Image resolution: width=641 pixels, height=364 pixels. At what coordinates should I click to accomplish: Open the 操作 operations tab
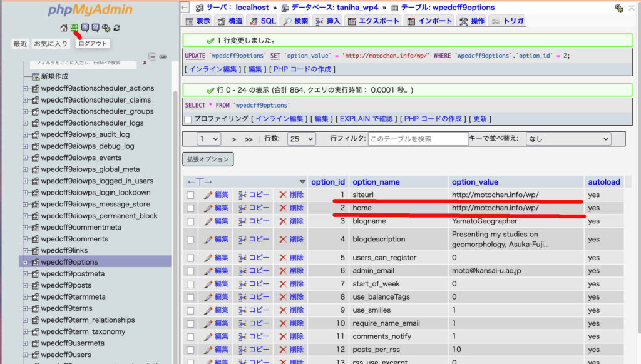(472, 21)
